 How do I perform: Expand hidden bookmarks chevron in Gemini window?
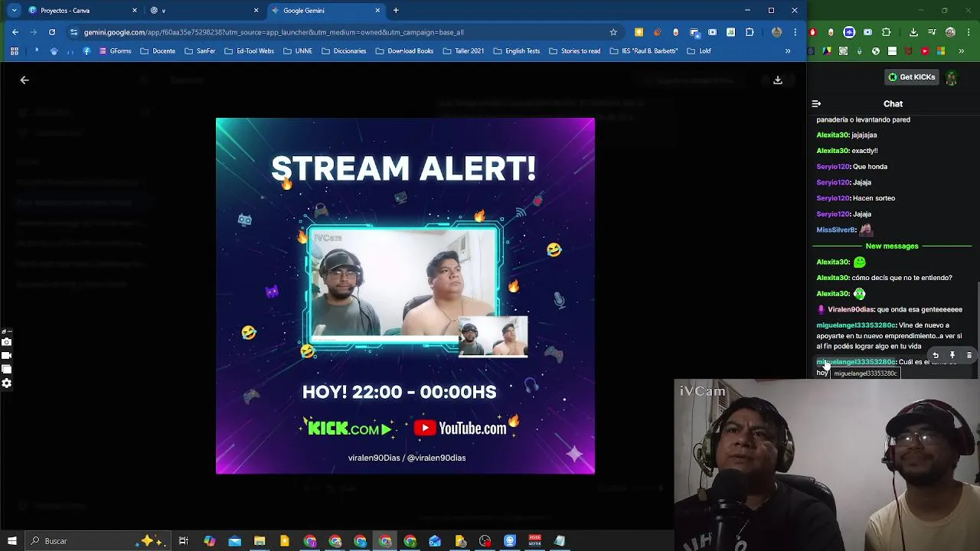click(x=788, y=51)
